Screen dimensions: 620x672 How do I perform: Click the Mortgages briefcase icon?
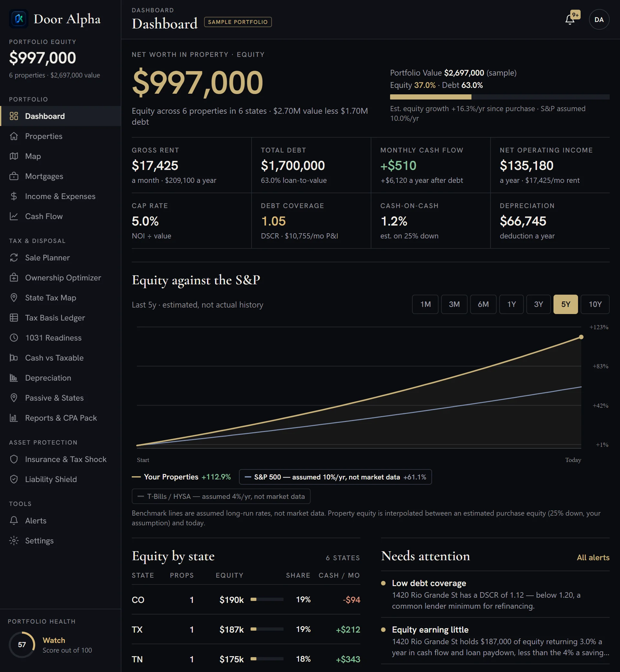coord(14,176)
